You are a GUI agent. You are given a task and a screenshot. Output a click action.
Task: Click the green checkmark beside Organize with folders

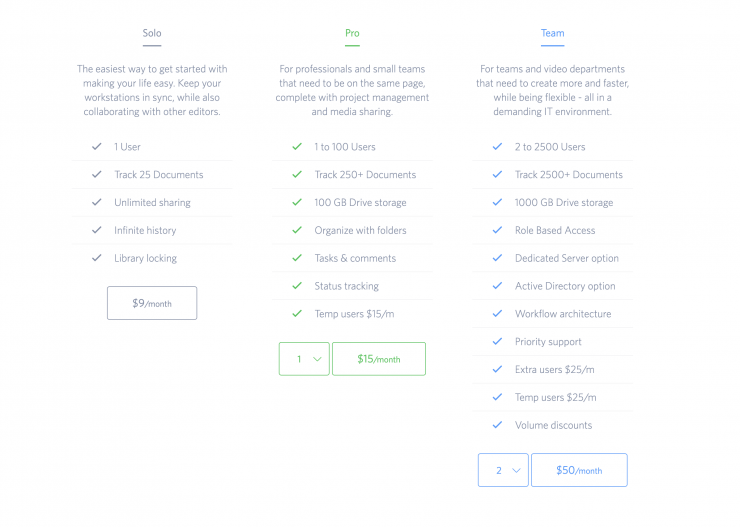coord(297,230)
